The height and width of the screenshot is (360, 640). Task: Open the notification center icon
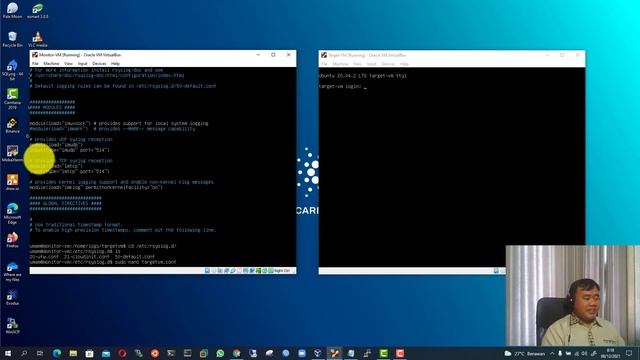coord(629,353)
